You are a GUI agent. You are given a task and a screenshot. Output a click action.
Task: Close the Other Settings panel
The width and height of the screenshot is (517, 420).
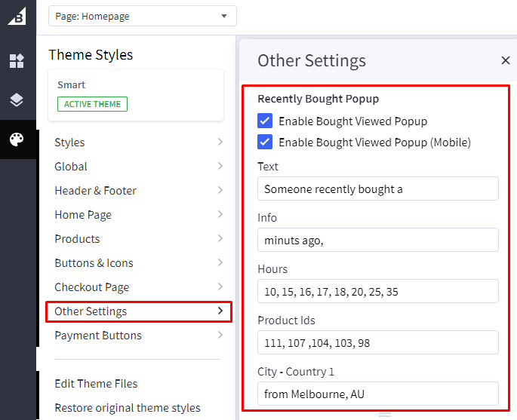tap(505, 61)
